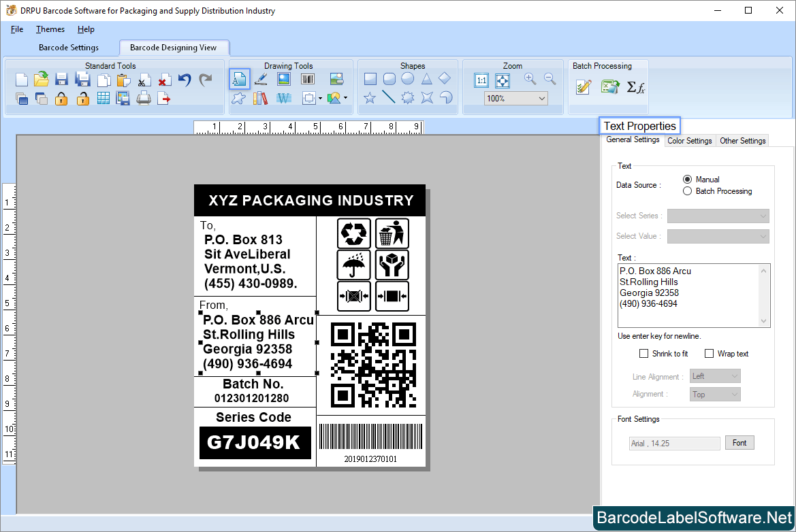Insert a barcode from Drawing Tools
Screen dimensions: 796x532
[308, 79]
